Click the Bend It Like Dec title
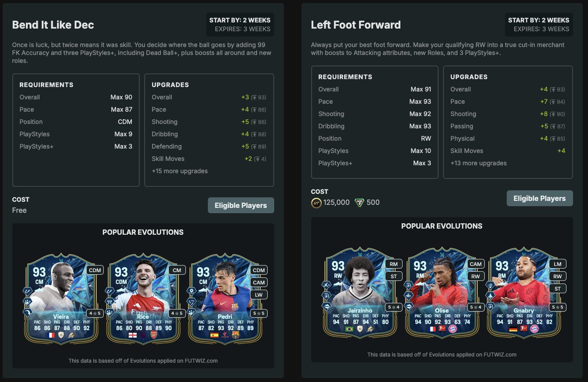 [53, 25]
